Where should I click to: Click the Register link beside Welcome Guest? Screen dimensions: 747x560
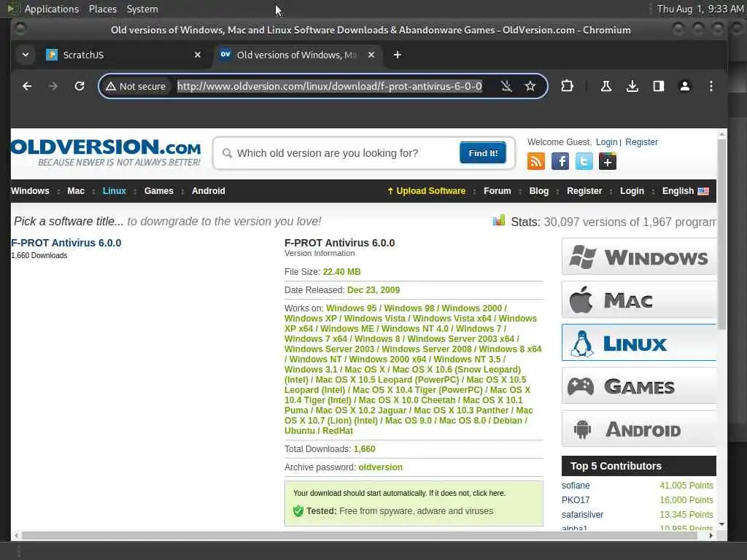(641, 142)
